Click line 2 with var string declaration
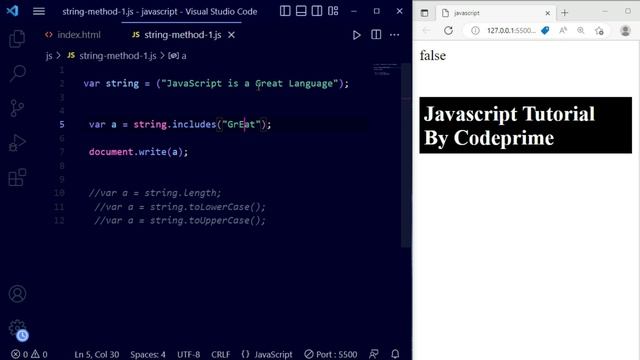The width and height of the screenshot is (640, 360). 216,83
